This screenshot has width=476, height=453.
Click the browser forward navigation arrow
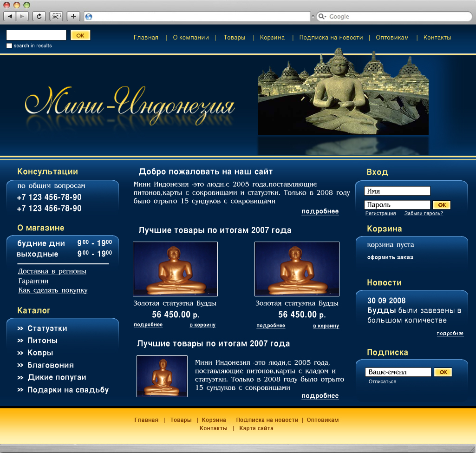point(22,16)
